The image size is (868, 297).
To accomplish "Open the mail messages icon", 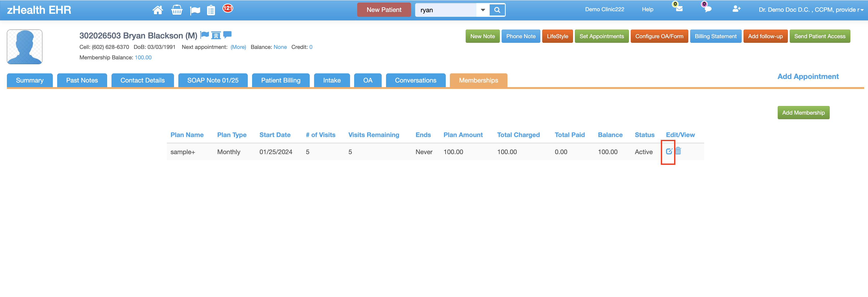I will click(x=679, y=8).
